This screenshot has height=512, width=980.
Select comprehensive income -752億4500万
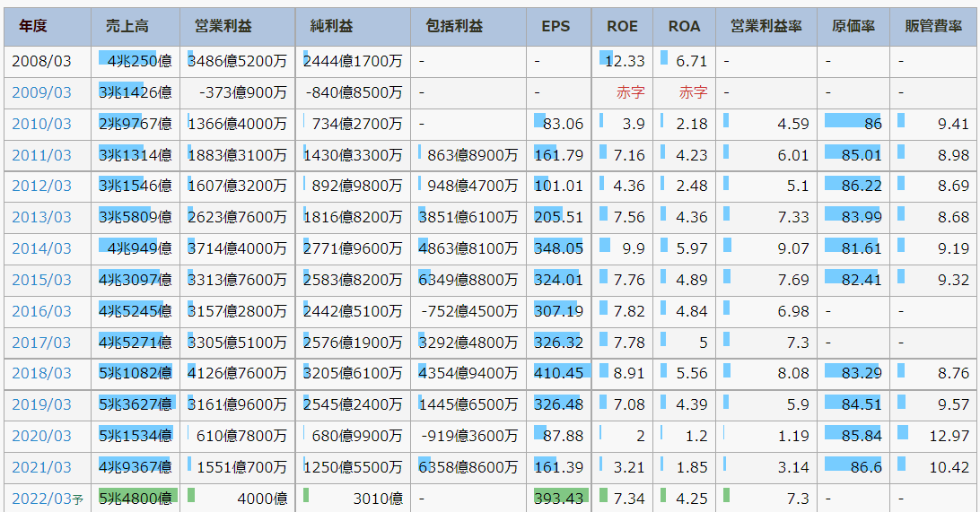click(469, 311)
